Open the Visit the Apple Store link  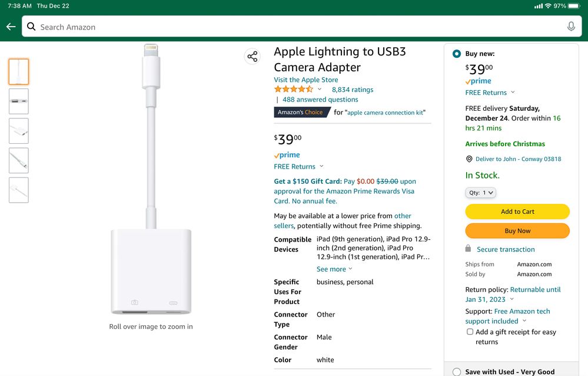pos(305,80)
